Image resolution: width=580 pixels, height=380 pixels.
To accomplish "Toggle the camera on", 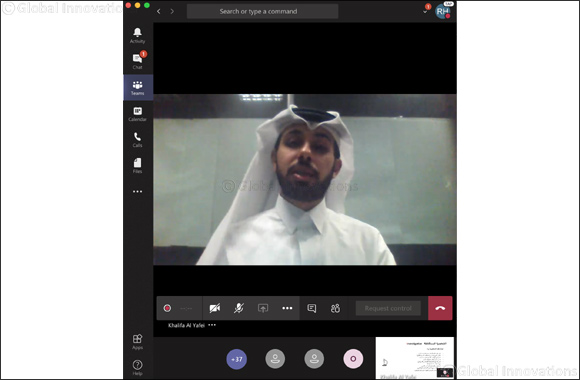I will click(215, 308).
